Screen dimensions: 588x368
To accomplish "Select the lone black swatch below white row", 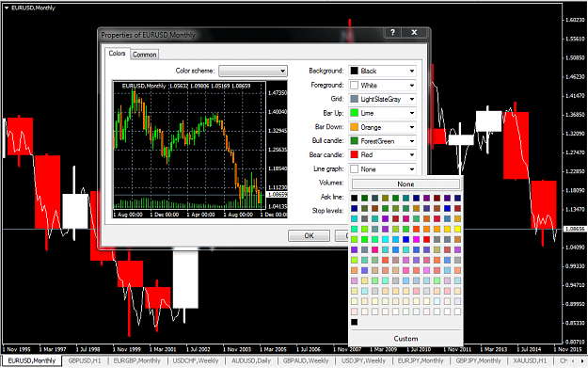I will click(x=355, y=322).
